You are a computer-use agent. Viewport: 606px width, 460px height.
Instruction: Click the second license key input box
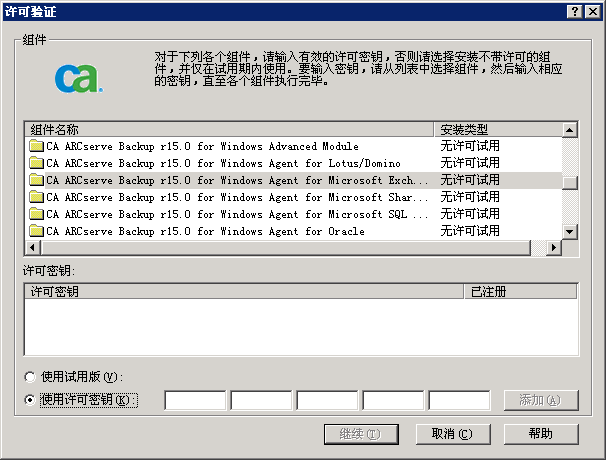pos(261,400)
